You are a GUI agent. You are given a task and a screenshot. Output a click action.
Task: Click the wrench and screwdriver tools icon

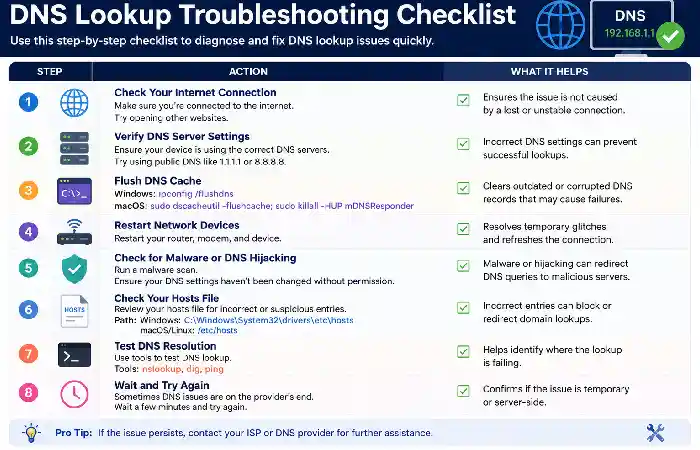coord(655,433)
